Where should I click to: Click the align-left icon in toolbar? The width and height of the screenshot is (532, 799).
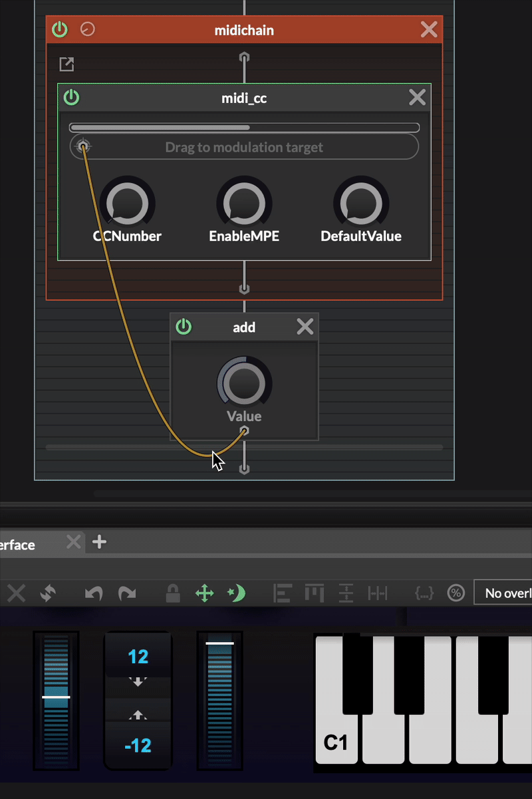tap(283, 593)
